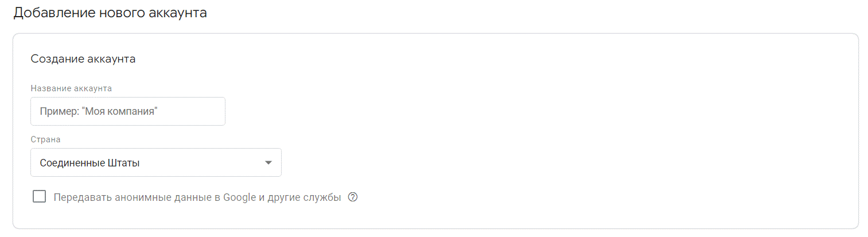The width and height of the screenshot is (868, 237).
Task: Click the word 'Штаты' in country dropdown
Action: (x=124, y=163)
